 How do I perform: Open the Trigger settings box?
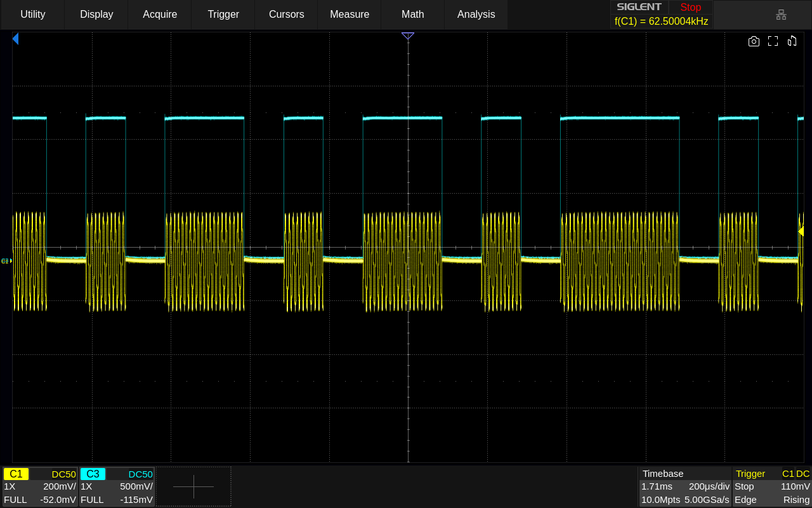[772, 487]
